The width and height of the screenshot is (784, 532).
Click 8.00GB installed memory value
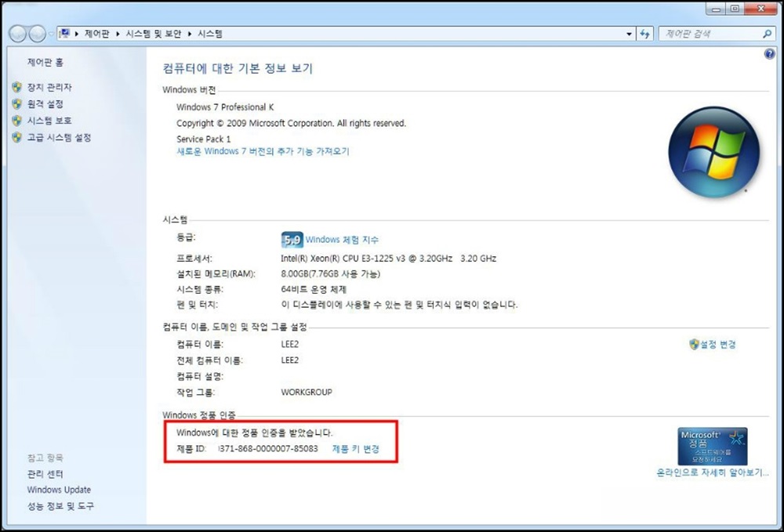(331, 273)
